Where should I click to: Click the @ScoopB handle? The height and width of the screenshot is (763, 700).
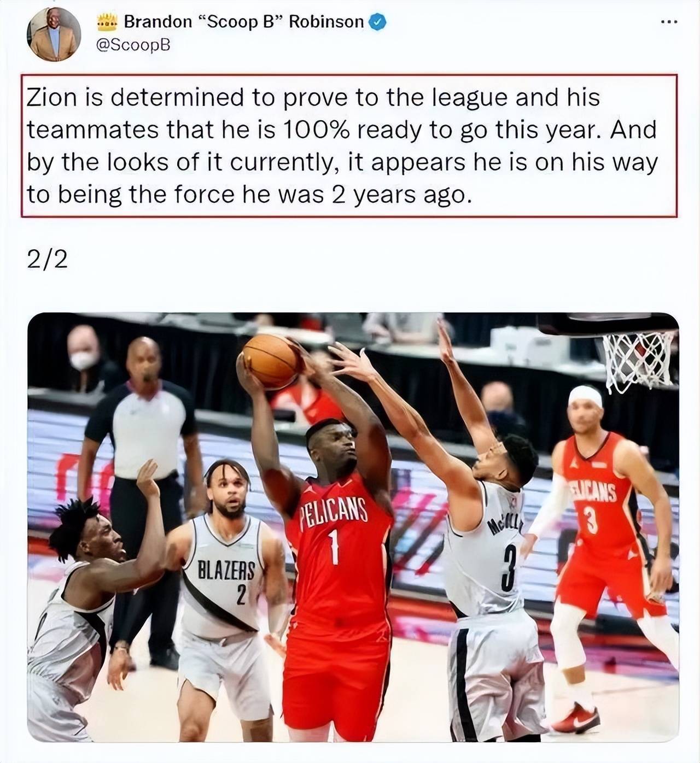point(133,45)
